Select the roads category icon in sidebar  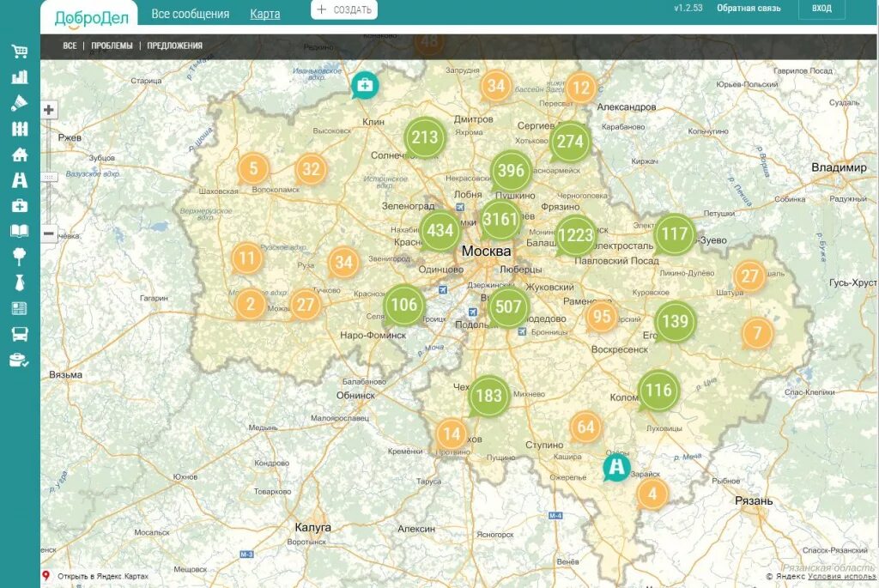pyautogui.click(x=20, y=180)
